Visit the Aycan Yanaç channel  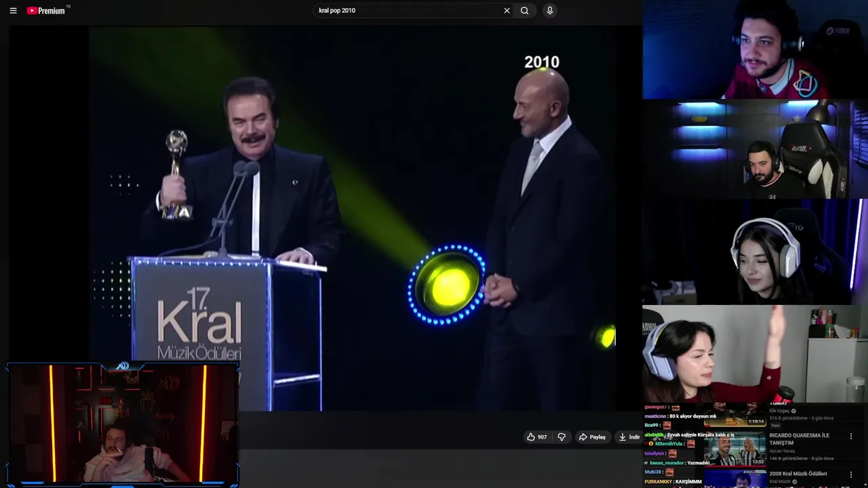point(782,451)
